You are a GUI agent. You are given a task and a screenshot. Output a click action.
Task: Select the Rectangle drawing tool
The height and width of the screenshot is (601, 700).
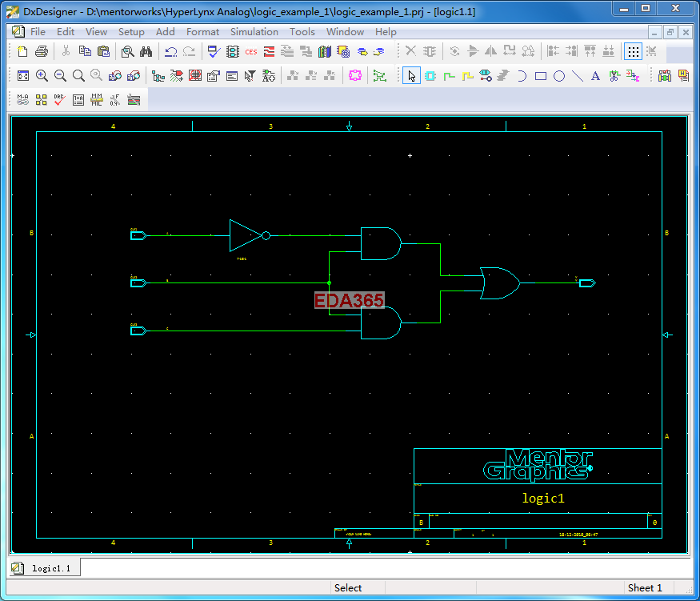coord(541,76)
